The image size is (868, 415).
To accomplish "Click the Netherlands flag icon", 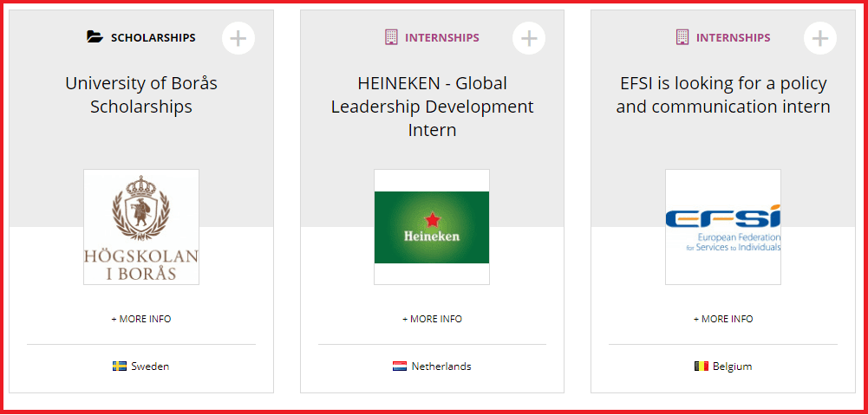I will tap(400, 366).
